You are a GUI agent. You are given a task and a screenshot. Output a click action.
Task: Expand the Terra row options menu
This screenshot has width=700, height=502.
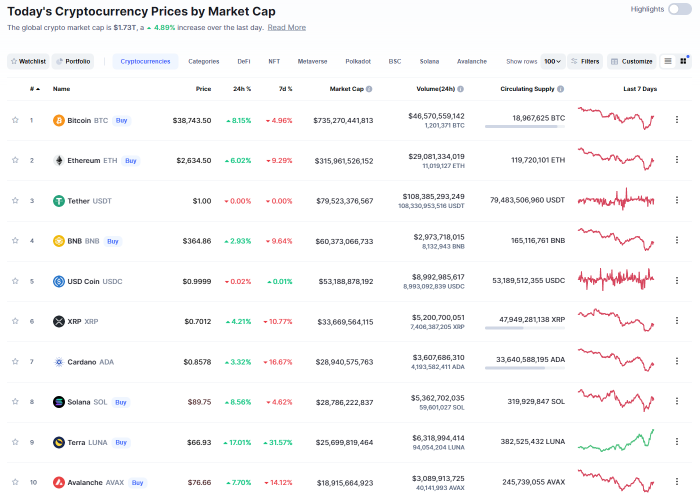click(x=677, y=442)
